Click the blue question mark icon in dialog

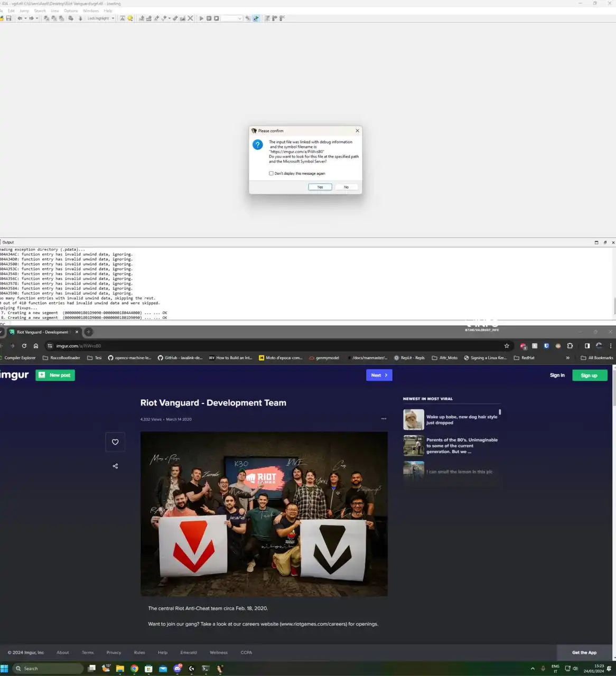[x=257, y=145]
